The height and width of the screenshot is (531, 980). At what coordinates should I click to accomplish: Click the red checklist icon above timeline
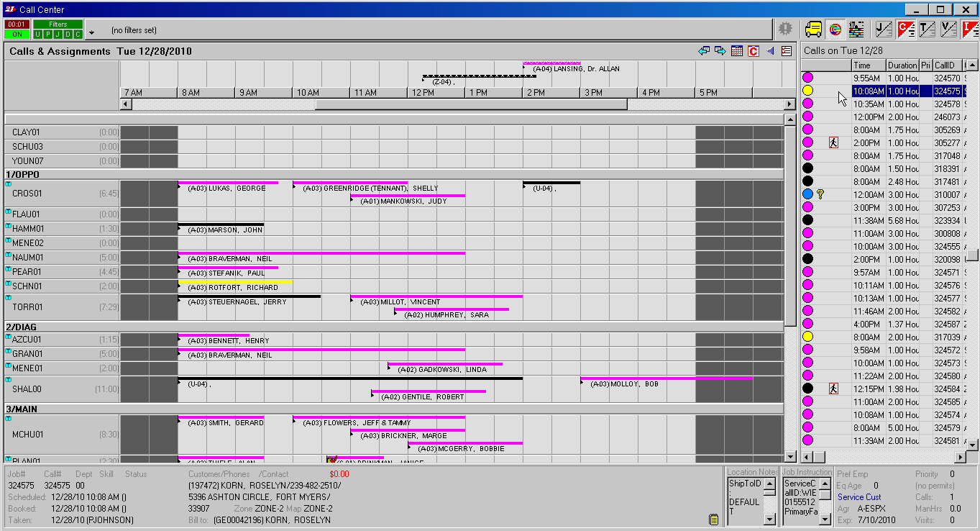tap(787, 51)
